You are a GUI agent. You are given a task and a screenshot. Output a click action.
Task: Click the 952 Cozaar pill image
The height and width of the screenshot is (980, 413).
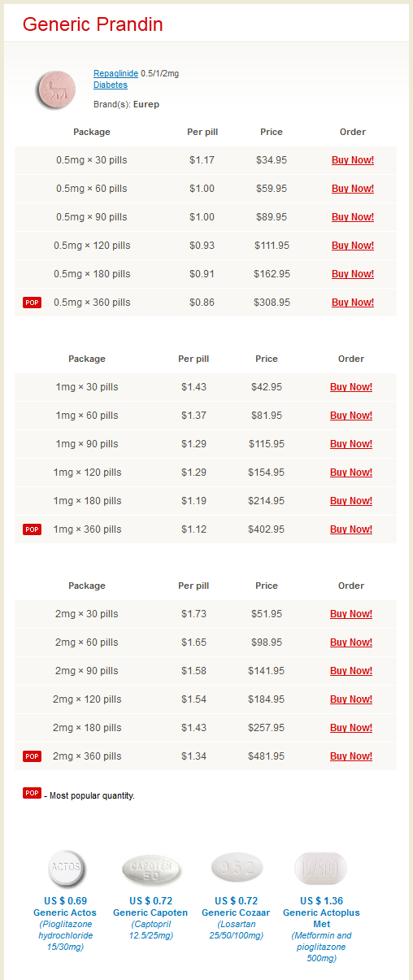237,867
